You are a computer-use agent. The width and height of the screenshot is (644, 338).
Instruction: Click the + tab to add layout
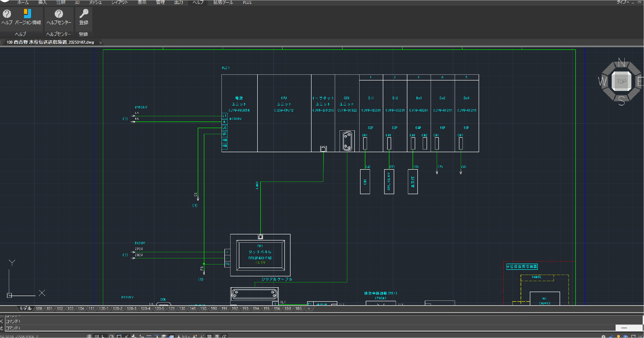309,308
